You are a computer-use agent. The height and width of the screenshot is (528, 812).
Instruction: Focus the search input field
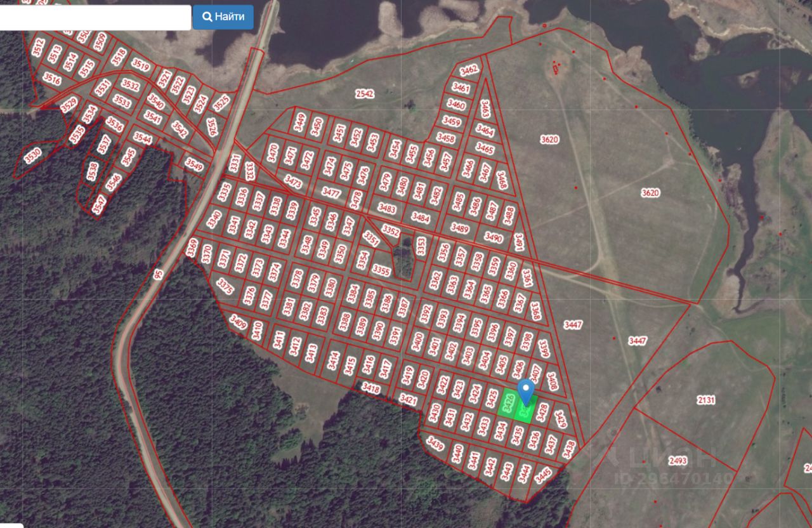(95, 17)
